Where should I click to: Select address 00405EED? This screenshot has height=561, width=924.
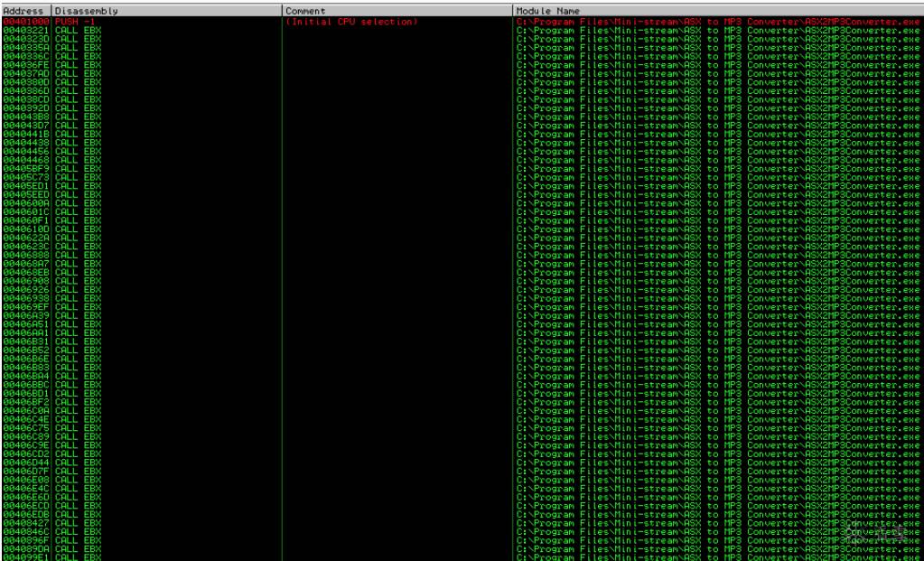click(x=26, y=194)
